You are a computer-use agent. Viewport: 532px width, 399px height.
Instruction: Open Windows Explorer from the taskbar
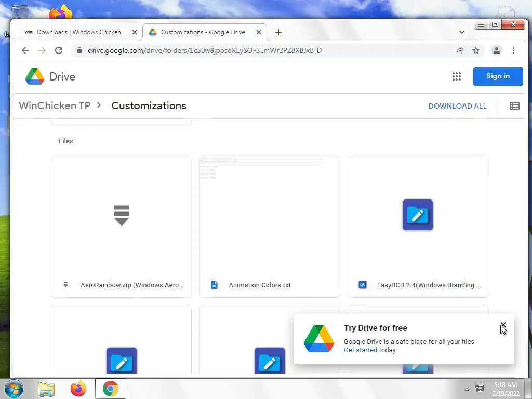click(46, 389)
